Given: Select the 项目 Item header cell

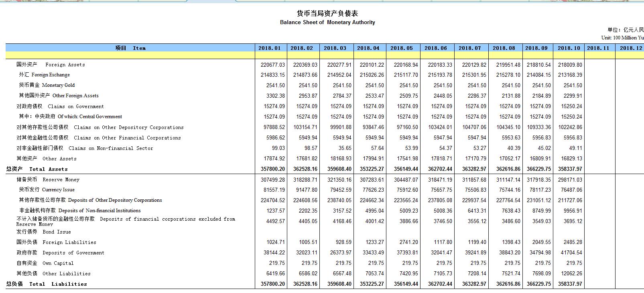Looking at the screenshot, I should pos(130,48).
